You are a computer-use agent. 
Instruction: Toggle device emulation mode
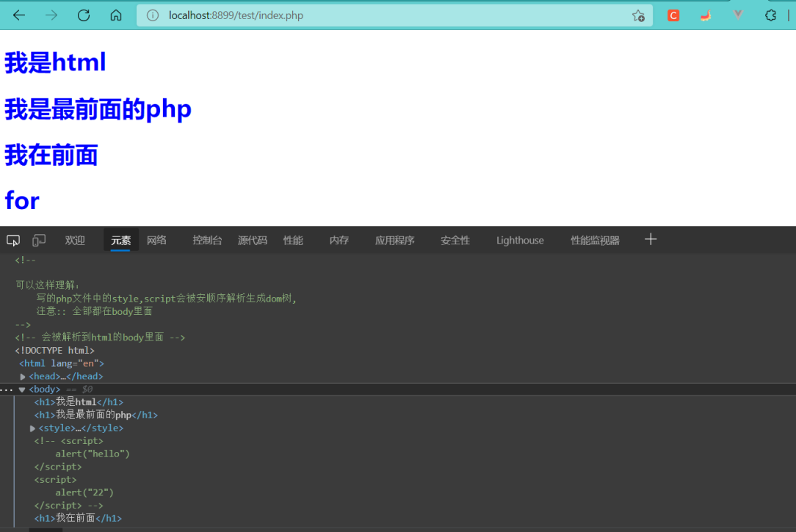pos(39,241)
